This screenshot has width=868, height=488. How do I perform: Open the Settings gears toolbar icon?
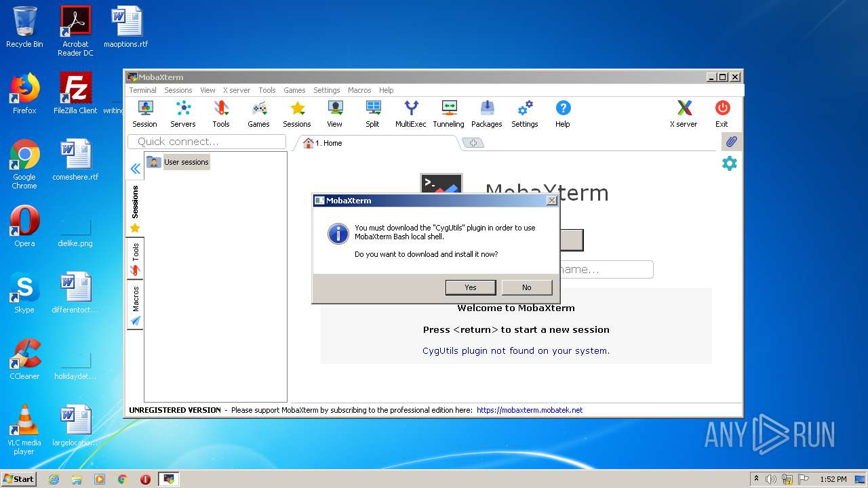pos(525,114)
